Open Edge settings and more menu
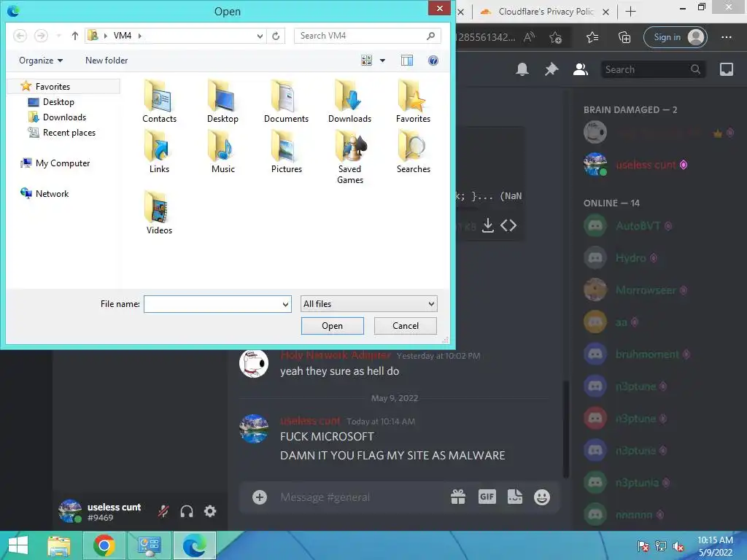The height and width of the screenshot is (560, 747). pos(727,37)
